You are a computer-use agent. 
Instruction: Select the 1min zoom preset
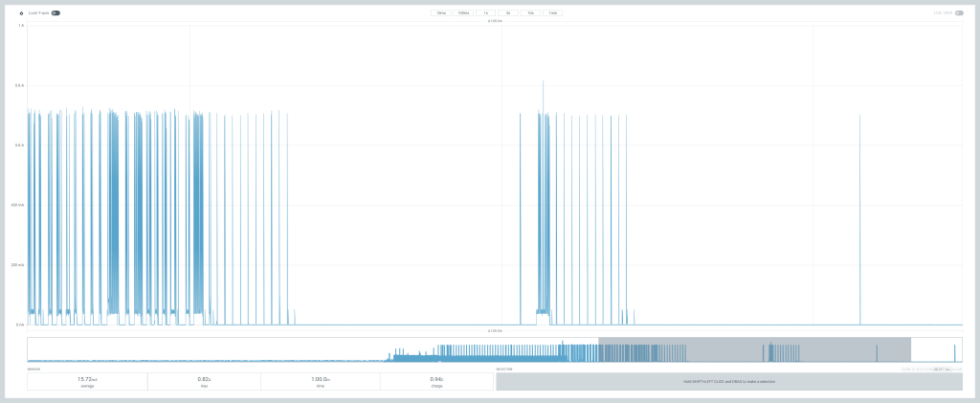click(x=552, y=13)
